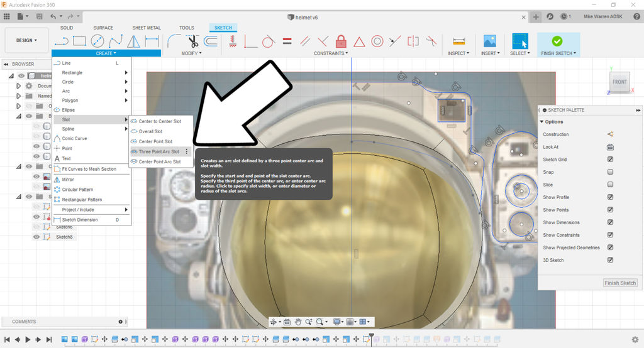Screen dimensions: 644x348
Task: Open the SELECT dropdown
Action: click(520, 53)
